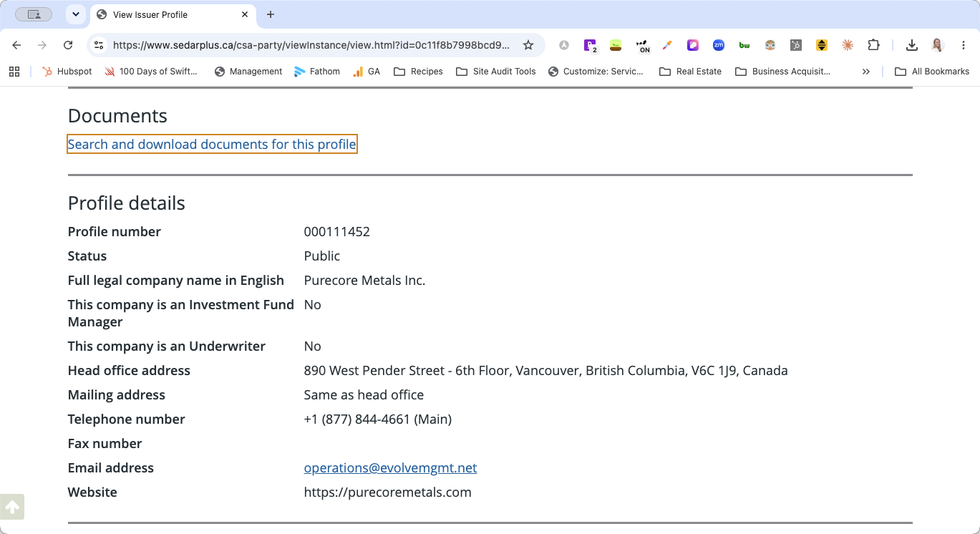980x534 pixels.
Task: Expand the Real Estate bookmark folder
Action: 690,72
